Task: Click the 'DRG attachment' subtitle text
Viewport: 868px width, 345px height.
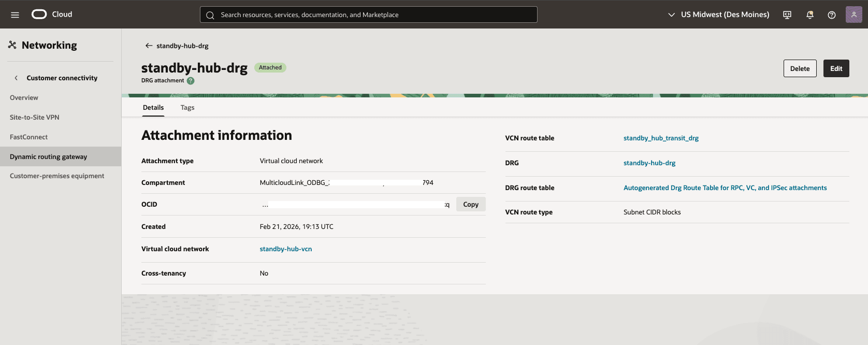Action: point(163,81)
